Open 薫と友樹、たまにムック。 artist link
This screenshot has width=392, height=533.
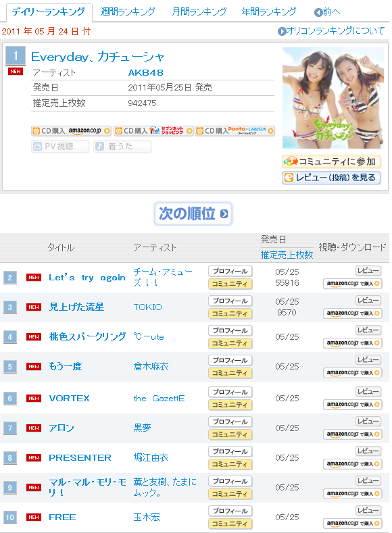165,487
